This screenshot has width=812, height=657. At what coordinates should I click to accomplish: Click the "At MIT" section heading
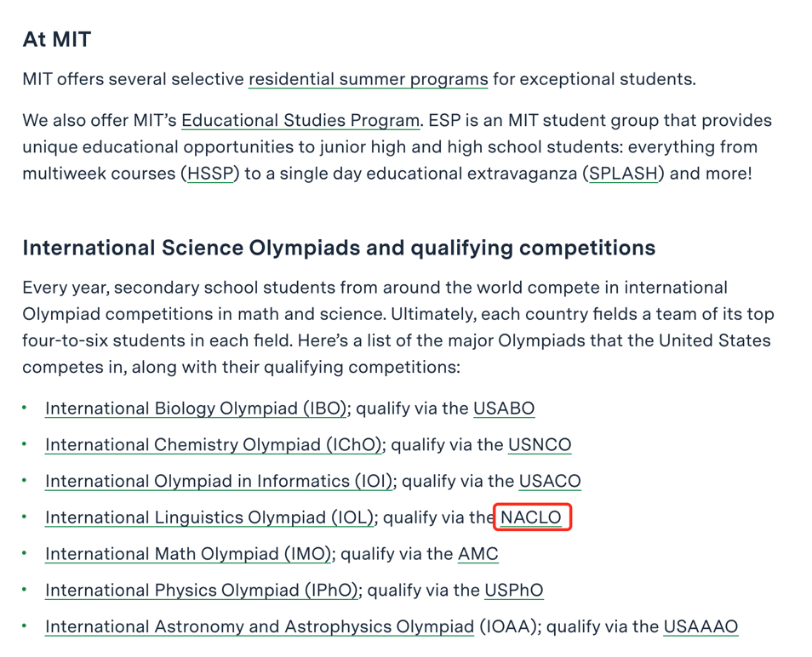(x=56, y=40)
